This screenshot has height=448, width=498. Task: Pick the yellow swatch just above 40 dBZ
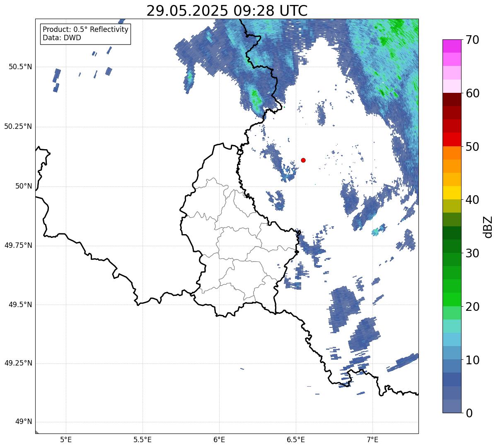[x=452, y=193]
